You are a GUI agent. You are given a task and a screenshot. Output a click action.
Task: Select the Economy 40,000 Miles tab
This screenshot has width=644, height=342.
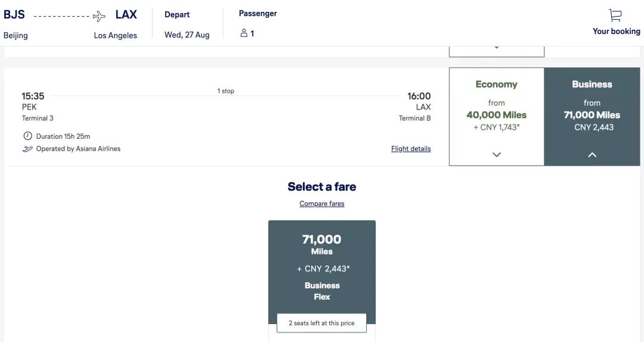click(x=496, y=114)
